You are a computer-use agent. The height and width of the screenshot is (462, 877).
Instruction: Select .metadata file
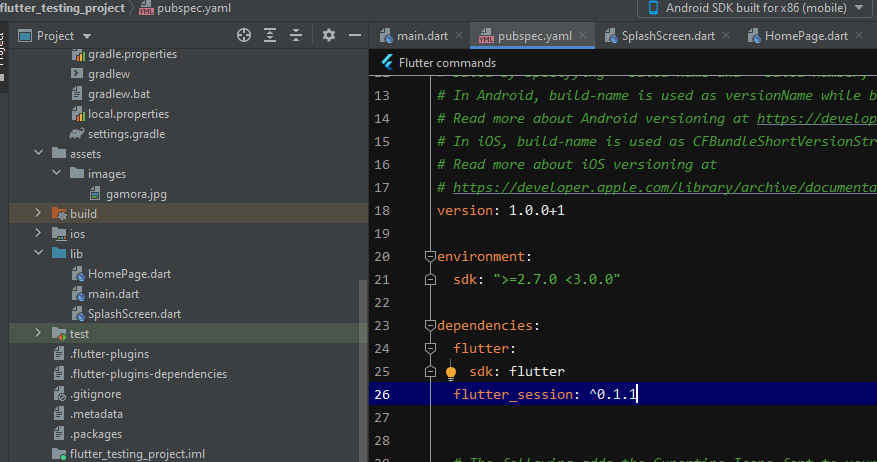tap(96, 414)
